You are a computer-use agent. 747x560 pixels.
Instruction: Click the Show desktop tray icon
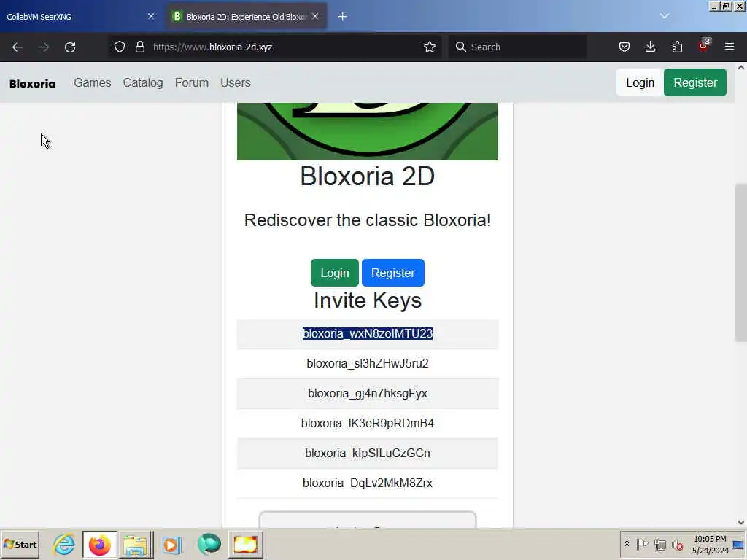pos(738,544)
